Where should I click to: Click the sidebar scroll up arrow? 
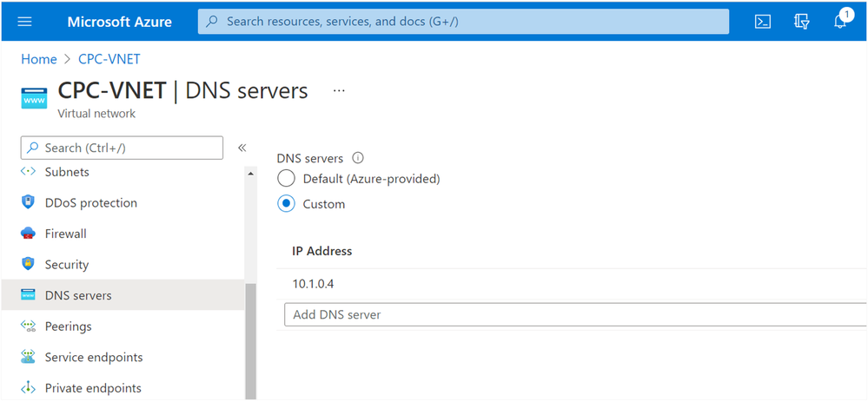(x=251, y=173)
